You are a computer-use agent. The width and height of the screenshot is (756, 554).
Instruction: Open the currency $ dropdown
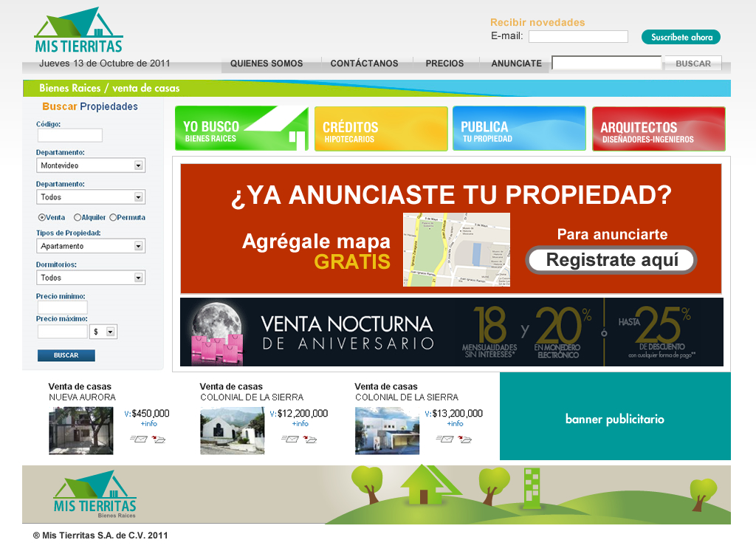103,332
